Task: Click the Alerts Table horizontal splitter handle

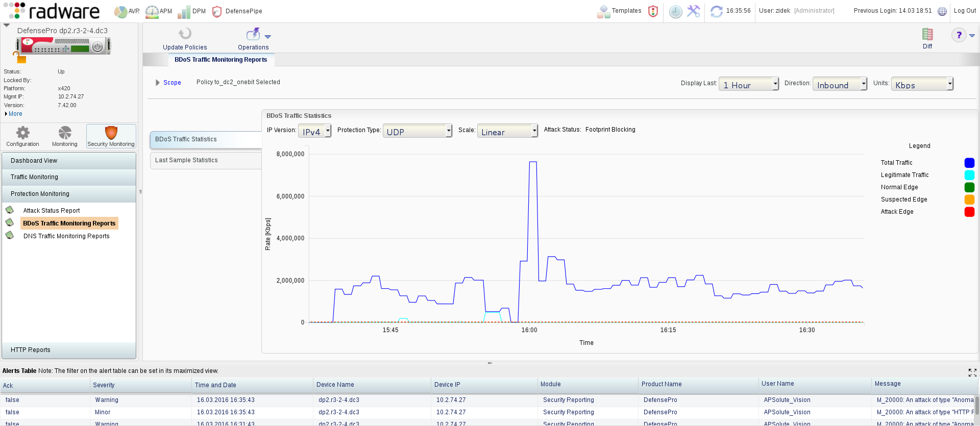Action: (489, 363)
